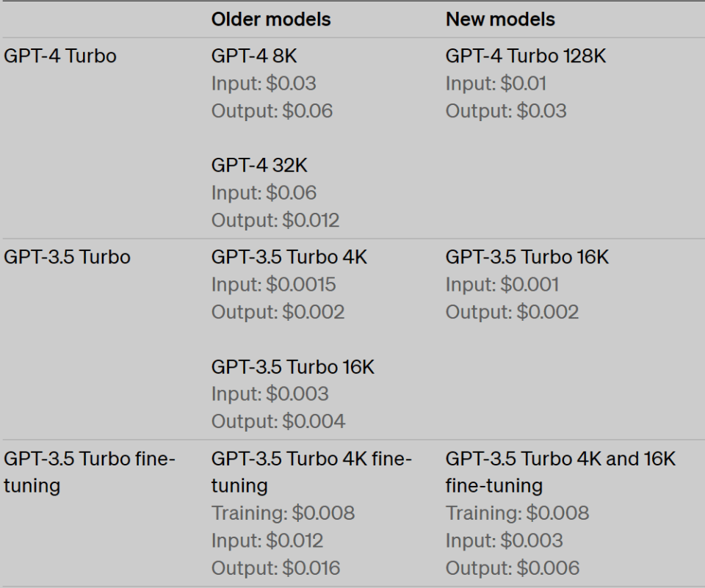Click the "GPT-4 8K" model name
705x588 pixels.
click(x=254, y=57)
